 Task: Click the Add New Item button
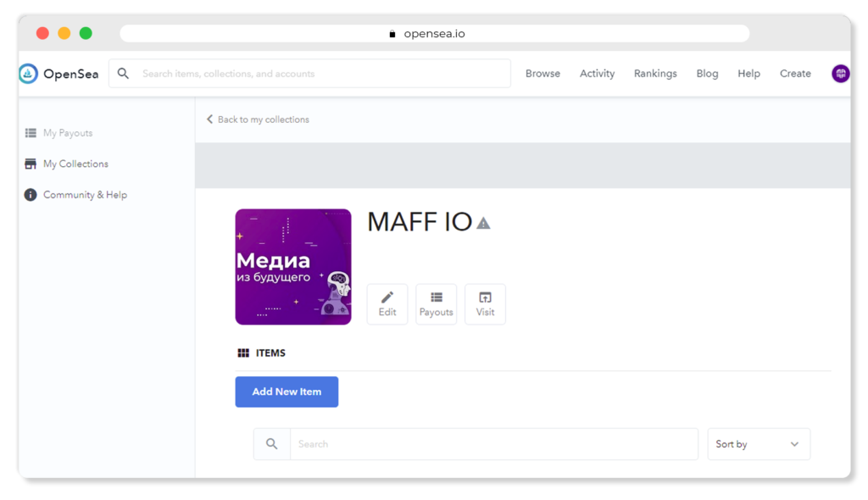pos(287,392)
